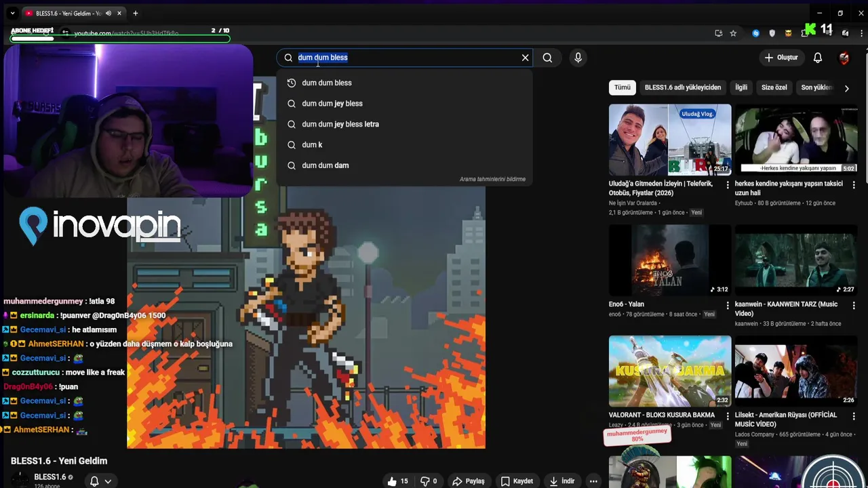
Task: Select suggestion 'dum dum bless' with history icon
Action: 404,83
